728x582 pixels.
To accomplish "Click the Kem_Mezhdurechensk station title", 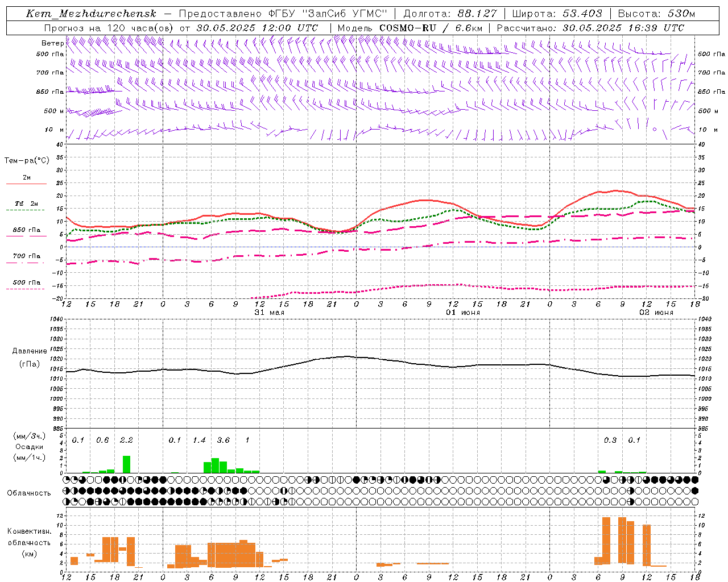I will (x=91, y=14).
